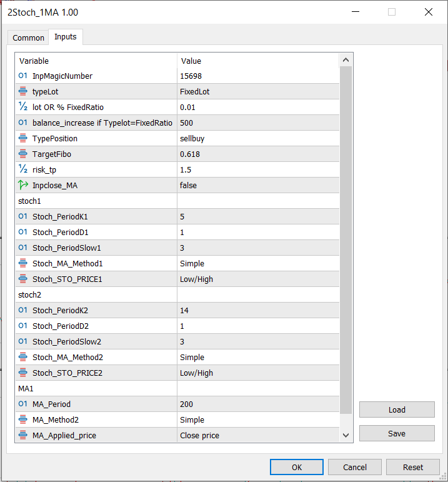Viewport: 448px width, 482px height.
Task: Click the integer icon beside InpMagicNumber
Action: pos(23,76)
